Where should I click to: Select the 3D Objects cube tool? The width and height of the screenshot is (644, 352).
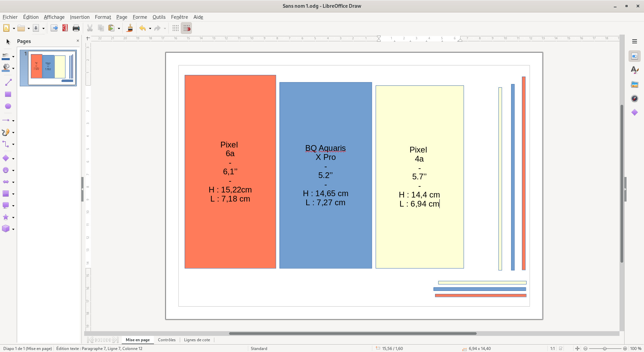tap(6, 229)
